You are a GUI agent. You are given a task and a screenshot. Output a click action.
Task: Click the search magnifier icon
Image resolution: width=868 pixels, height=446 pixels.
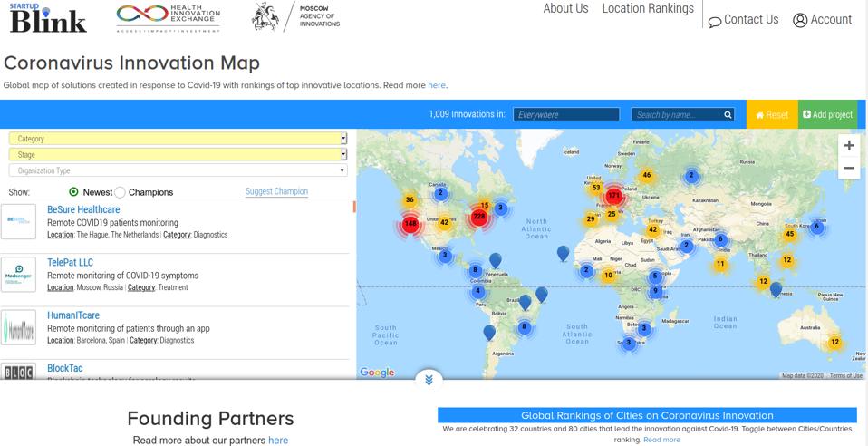(x=727, y=115)
